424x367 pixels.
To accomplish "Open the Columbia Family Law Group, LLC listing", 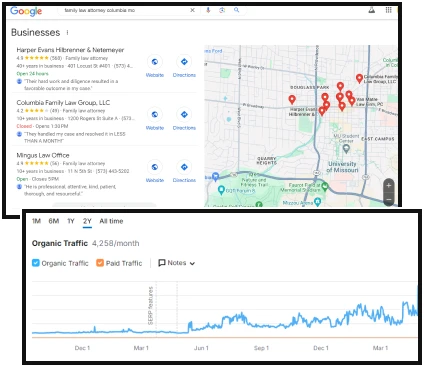I will click(x=63, y=103).
